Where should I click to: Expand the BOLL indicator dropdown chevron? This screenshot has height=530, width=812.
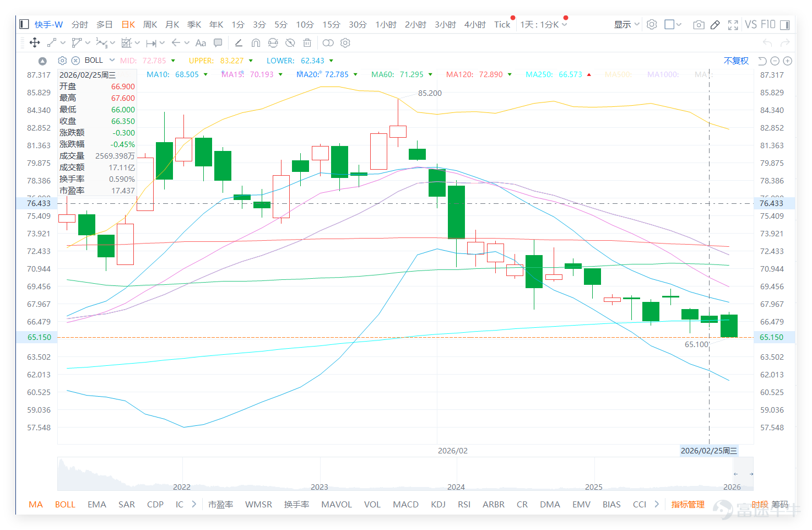(112, 60)
